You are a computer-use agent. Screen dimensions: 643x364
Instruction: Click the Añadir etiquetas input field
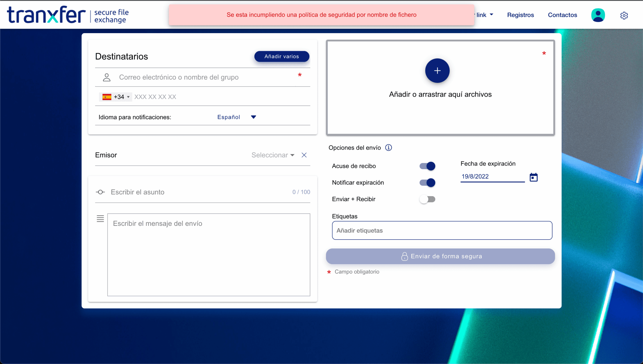442,230
